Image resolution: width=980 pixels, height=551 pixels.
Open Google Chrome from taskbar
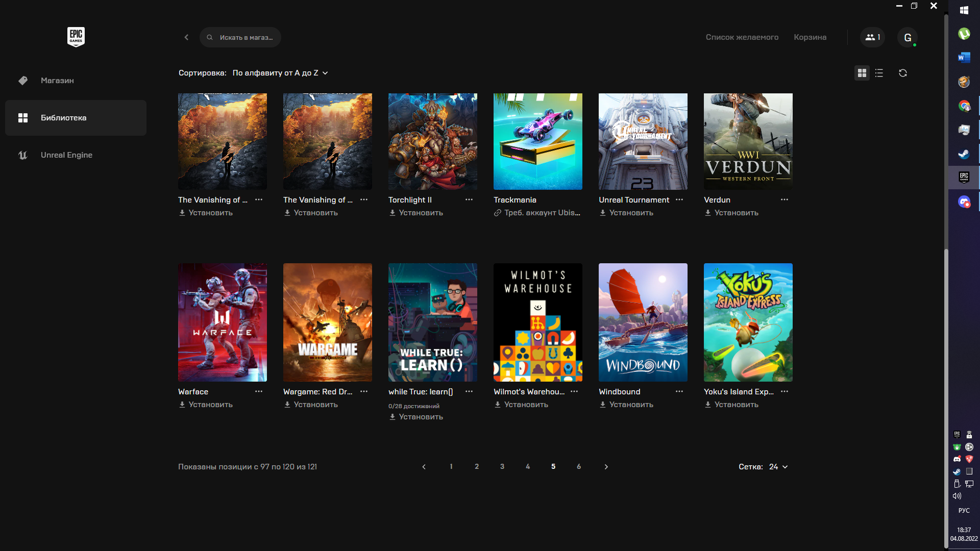pos(964,106)
